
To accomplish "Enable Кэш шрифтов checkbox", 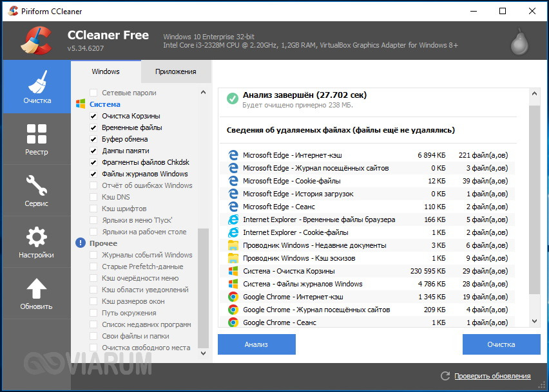I will pos(93,209).
